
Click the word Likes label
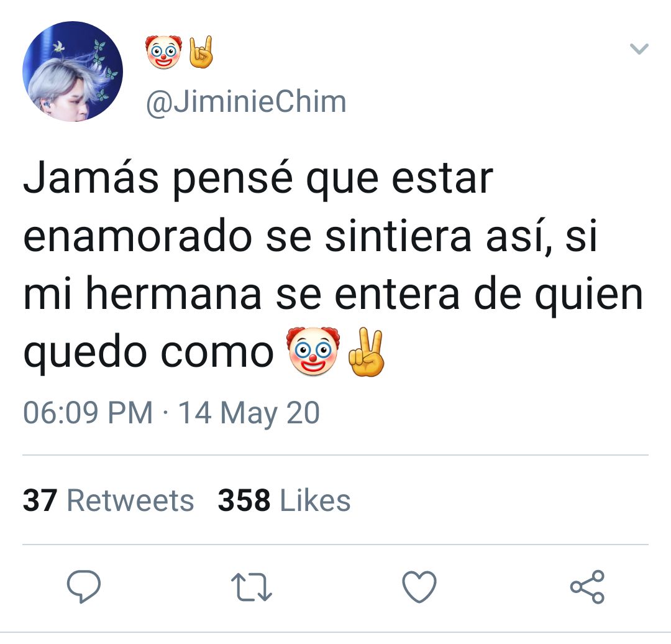[x=315, y=500]
